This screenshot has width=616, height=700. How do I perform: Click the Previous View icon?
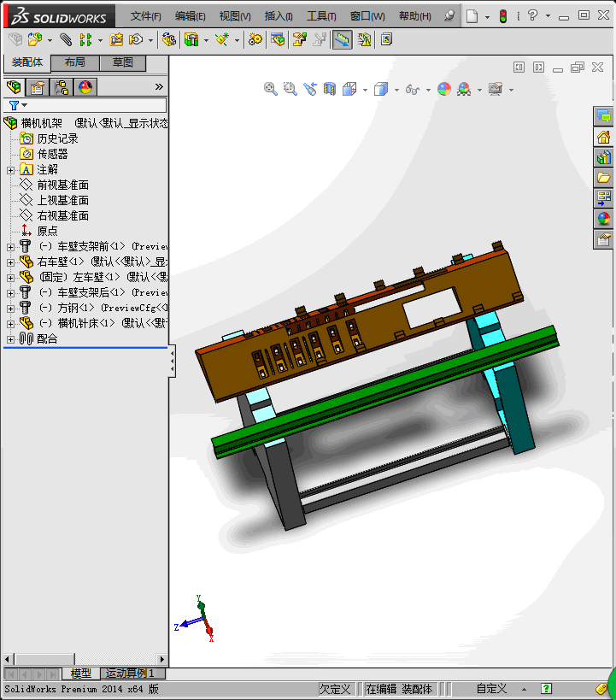pyautogui.click(x=310, y=89)
